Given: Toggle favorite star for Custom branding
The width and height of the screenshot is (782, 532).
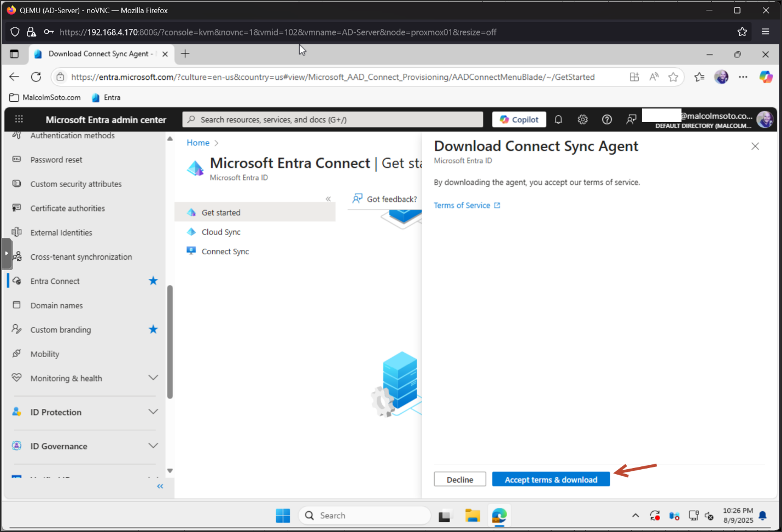Looking at the screenshot, I should 153,330.
